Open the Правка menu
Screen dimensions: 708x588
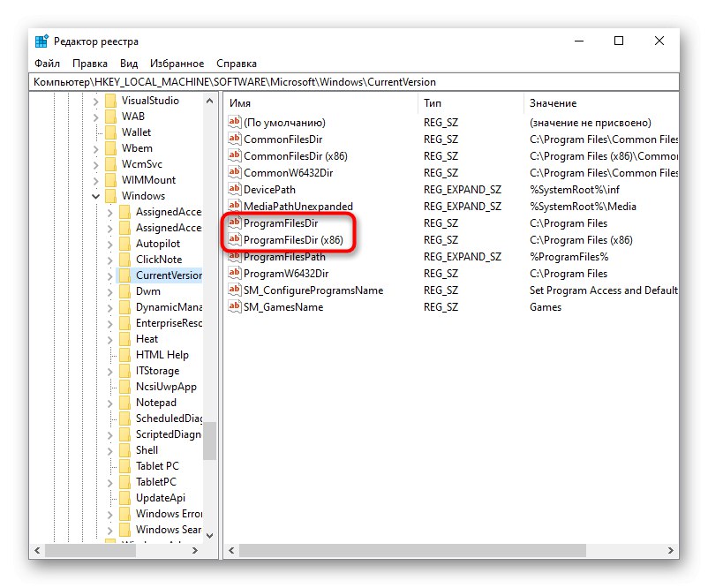90,64
